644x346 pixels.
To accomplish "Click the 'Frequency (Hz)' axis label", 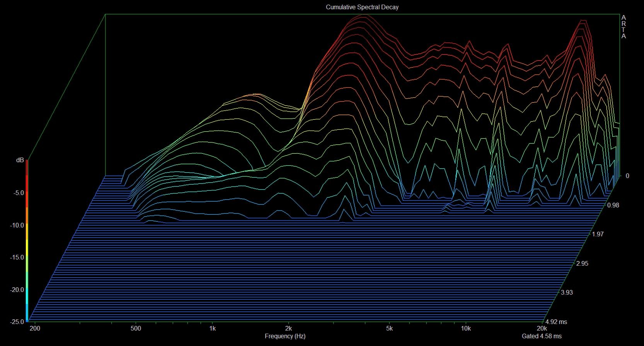I will 285,336.
